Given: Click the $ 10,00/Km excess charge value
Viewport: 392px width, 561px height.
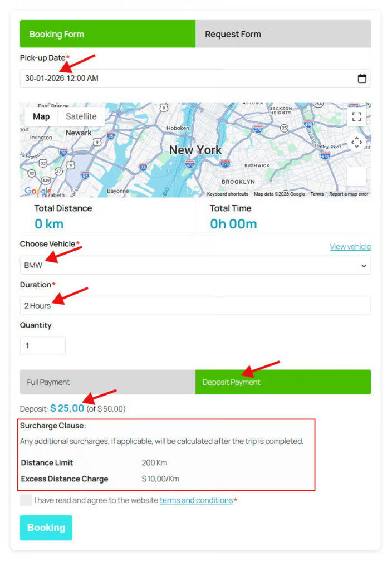Looking at the screenshot, I should point(160,479).
